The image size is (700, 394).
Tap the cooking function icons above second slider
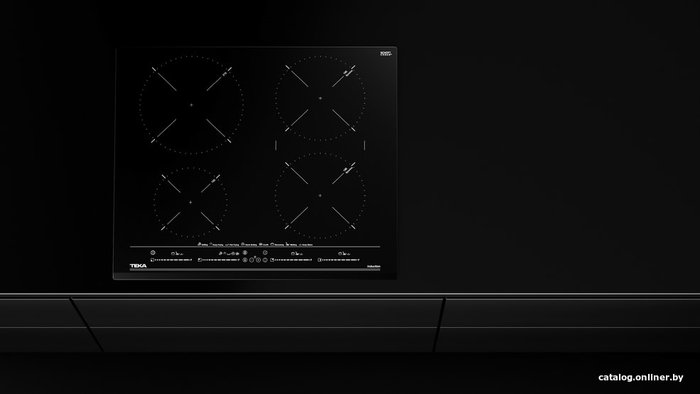229,253
